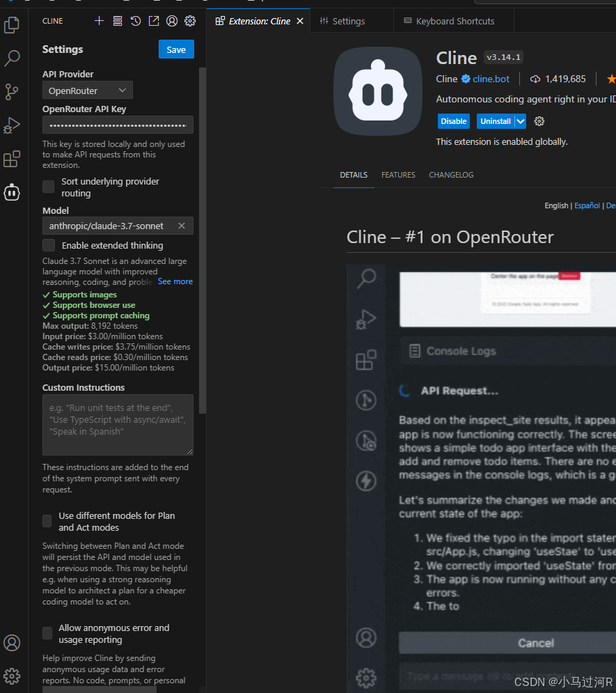
Task: Click the Custom Instructions text area
Action: click(118, 425)
